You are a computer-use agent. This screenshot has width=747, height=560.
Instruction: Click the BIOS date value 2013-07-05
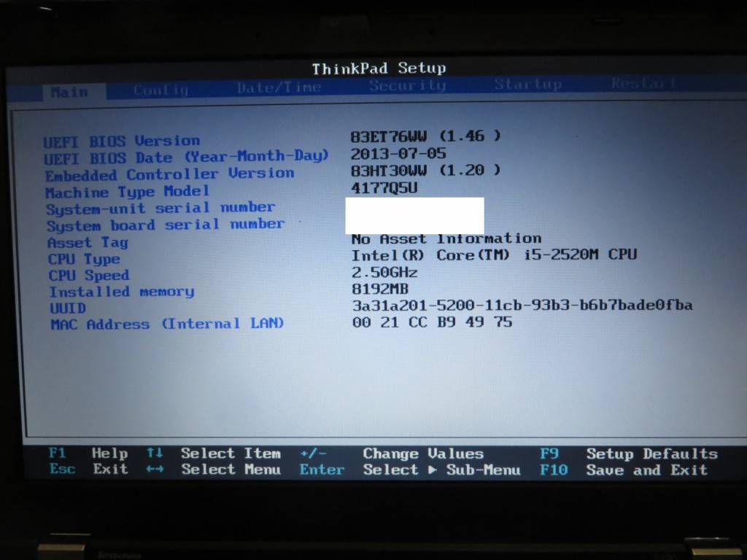point(398,154)
